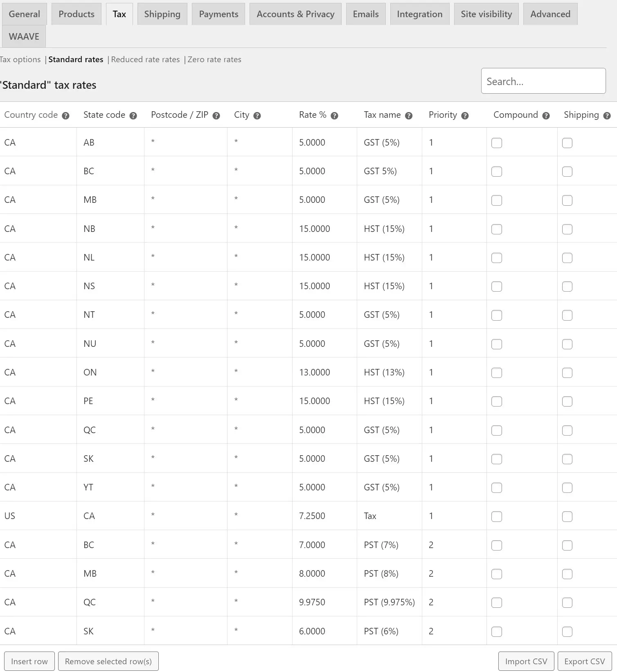This screenshot has height=672, width=617.
Task: Open the WAAVE tab
Action: coord(24,37)
